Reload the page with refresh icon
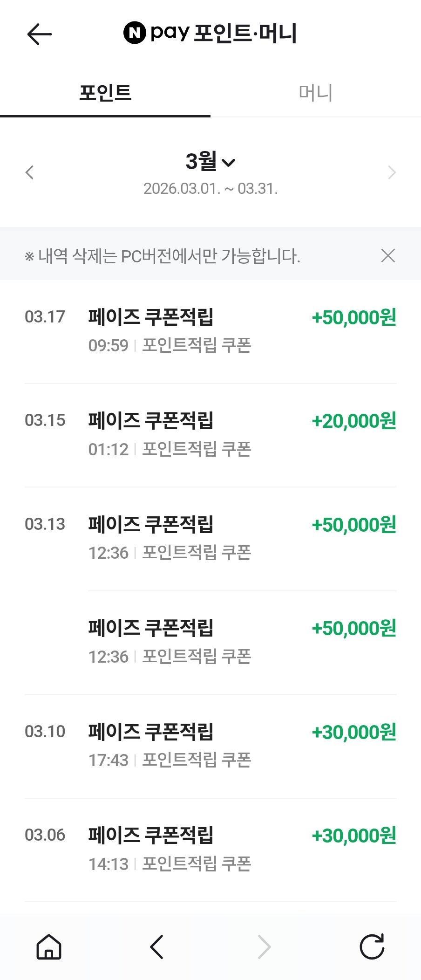The image size is (421, 980). (372, 947)
